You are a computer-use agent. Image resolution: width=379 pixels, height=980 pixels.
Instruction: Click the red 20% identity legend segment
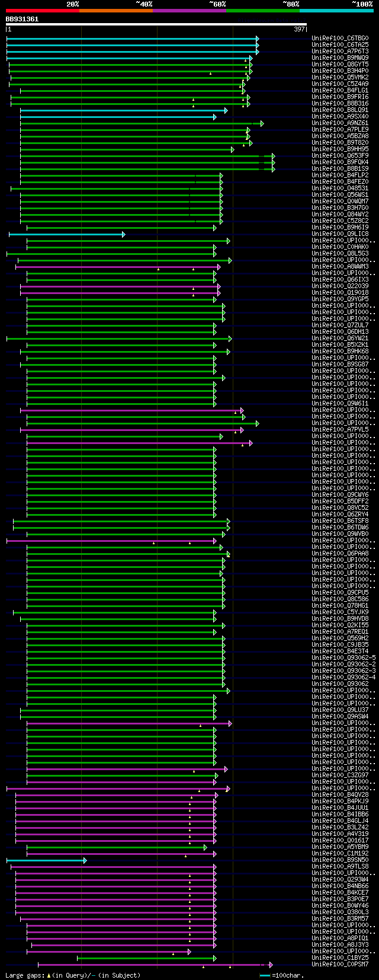tap(43, 10)
